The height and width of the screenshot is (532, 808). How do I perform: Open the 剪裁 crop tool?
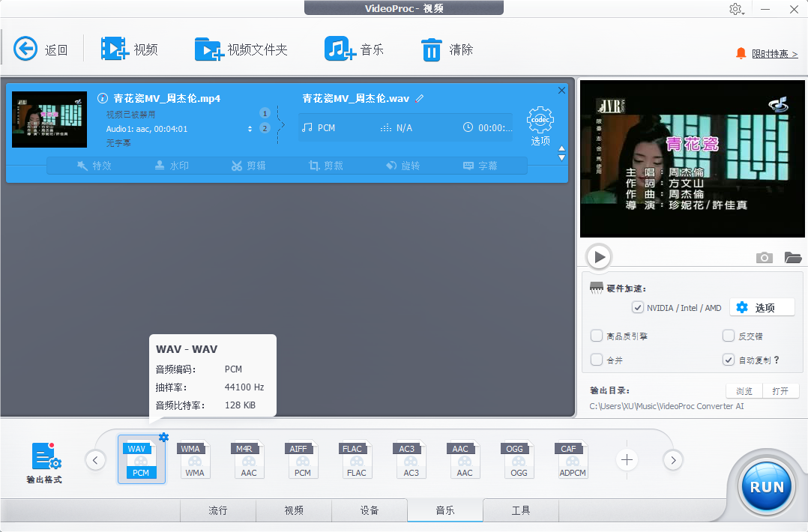[x=325, y=166]
